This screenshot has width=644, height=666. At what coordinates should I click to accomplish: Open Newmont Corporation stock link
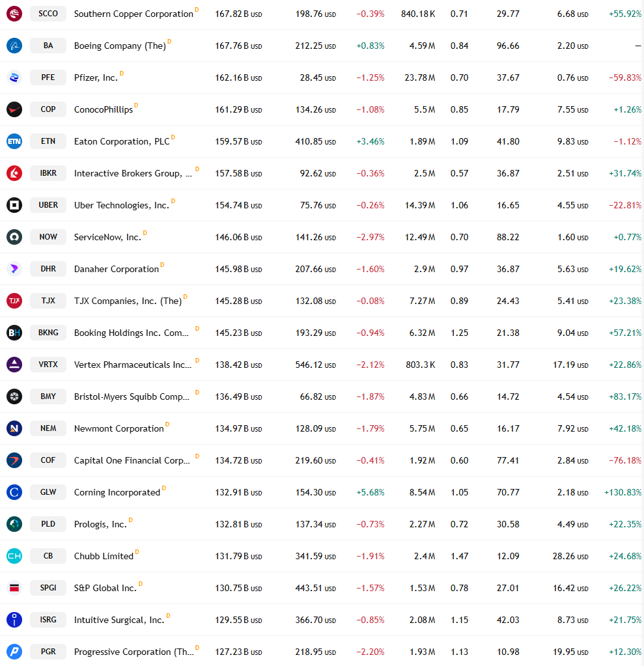[x=119, y=428]
